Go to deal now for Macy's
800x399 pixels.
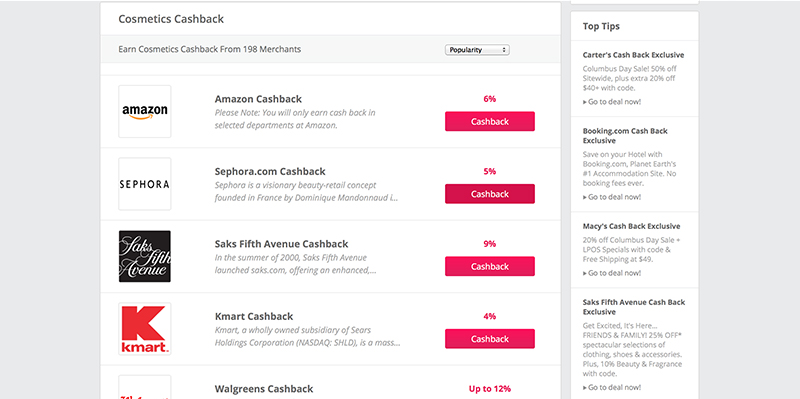612,273
